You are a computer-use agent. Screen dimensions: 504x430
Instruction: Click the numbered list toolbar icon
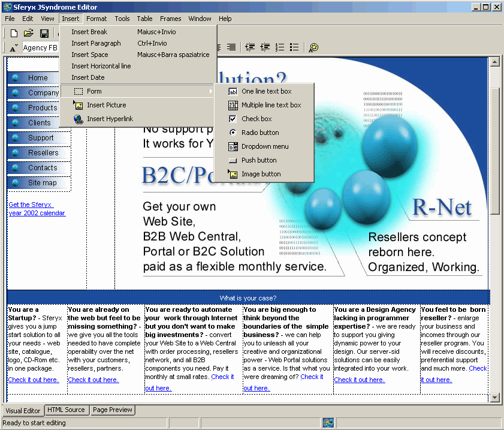pyautogui.click(x=279, y=47)
